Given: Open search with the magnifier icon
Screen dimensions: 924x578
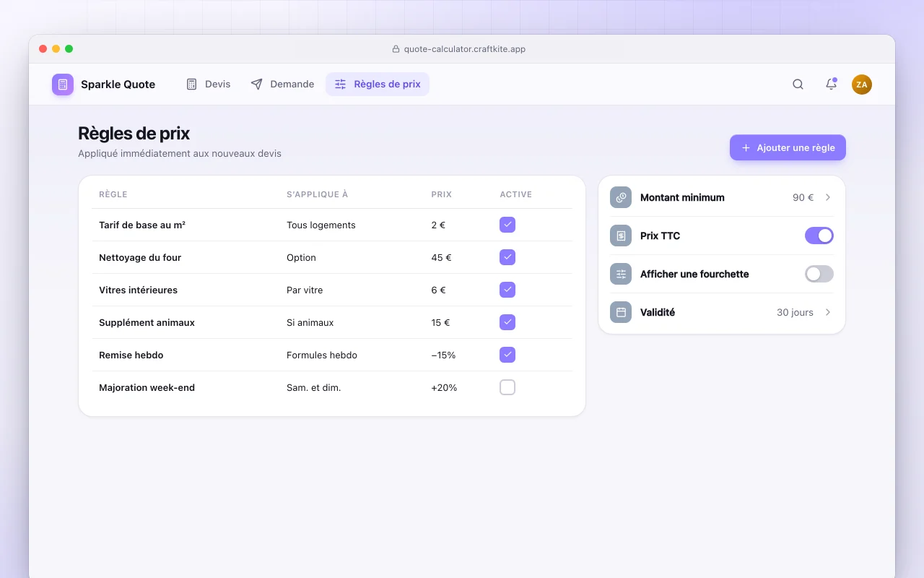Looking at the screenshot, I should click(x=798, y=85).
